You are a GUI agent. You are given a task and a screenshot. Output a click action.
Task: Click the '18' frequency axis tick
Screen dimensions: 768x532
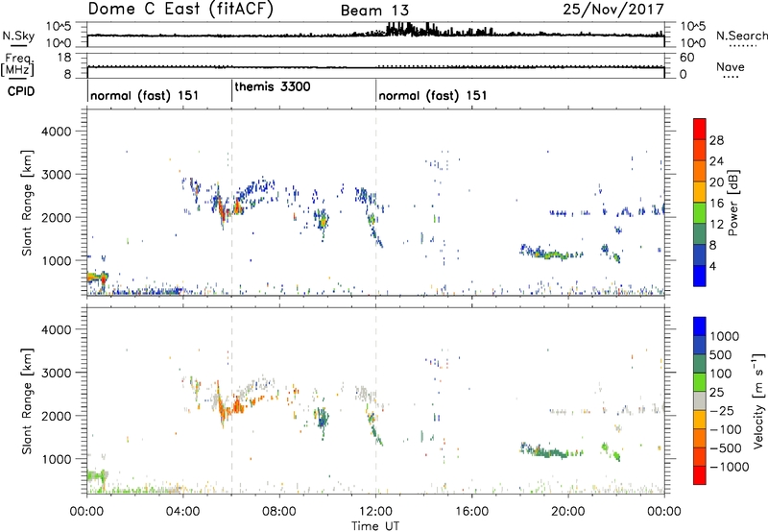(64, 58)
